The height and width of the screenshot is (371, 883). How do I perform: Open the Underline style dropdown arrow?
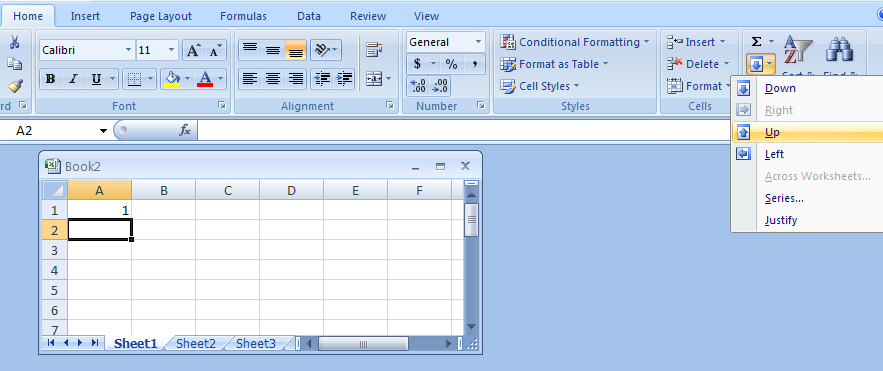(x=113, y=79)
